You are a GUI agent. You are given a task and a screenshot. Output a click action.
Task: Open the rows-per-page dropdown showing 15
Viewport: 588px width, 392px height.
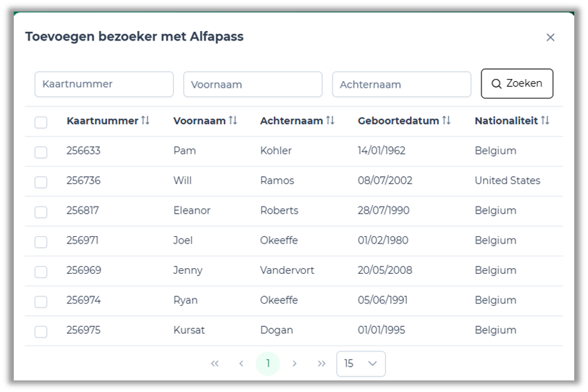click(x=361, y=364)
